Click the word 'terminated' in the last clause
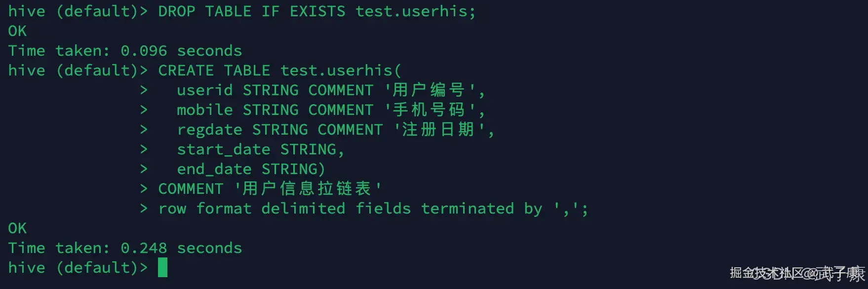Screen dimensions: 868x289 467,209
